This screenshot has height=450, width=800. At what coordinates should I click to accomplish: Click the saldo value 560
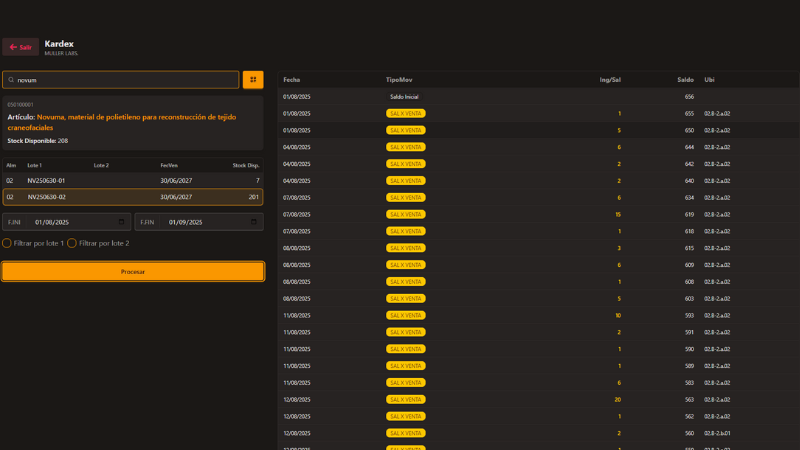pyautogui.click(x=689, y=434)
